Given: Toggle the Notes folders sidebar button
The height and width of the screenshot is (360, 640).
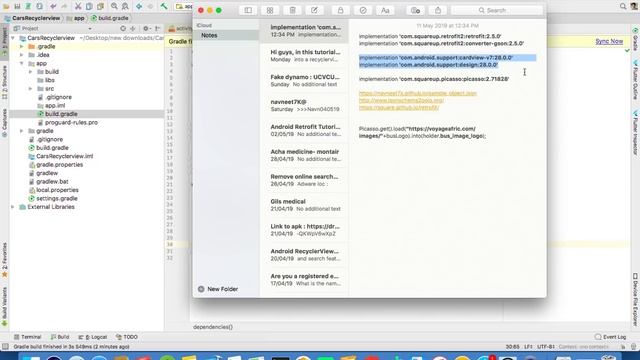Looking at the screenshot, I should point(248,10).
